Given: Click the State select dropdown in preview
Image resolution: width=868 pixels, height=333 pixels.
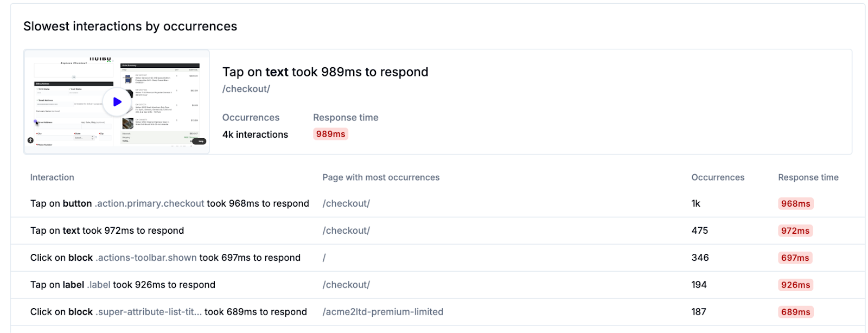Looking at the screenshot, I should click(84, 138).
